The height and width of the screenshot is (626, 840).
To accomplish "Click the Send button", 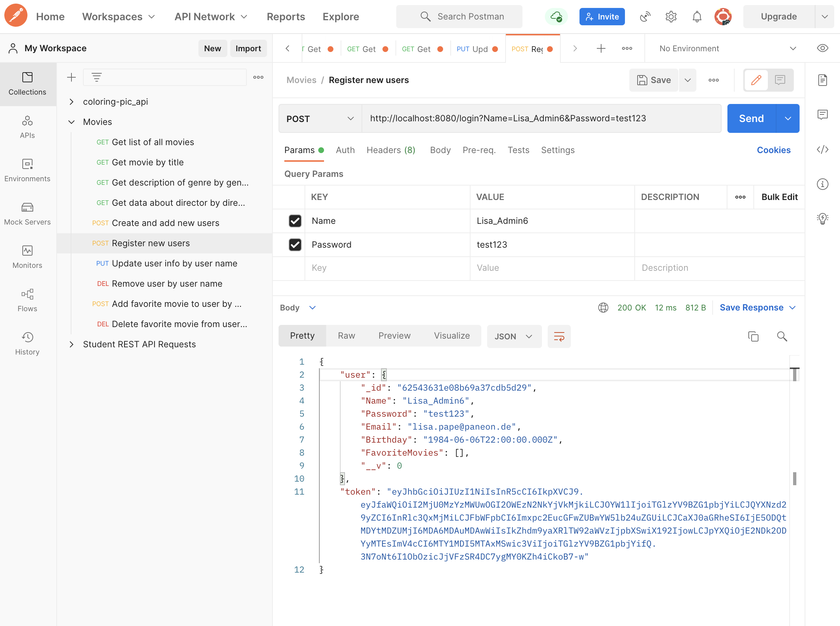I will click(751, 119).
